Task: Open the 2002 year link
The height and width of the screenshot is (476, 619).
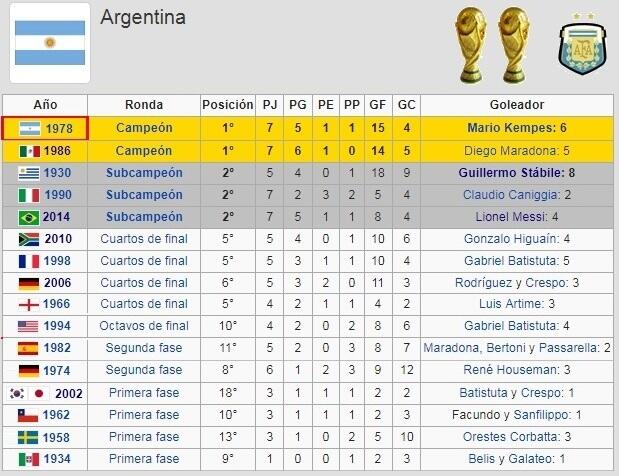Action: click(x=69, y=393)
